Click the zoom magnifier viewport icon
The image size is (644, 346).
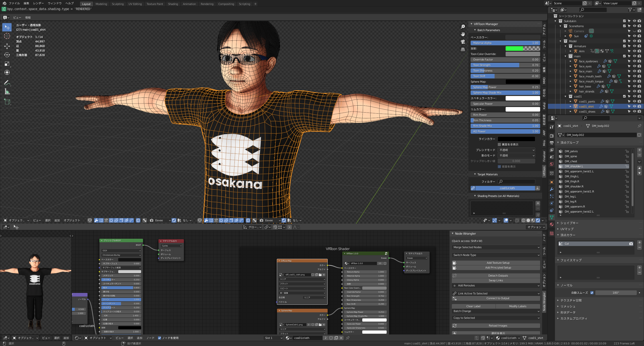463,27
